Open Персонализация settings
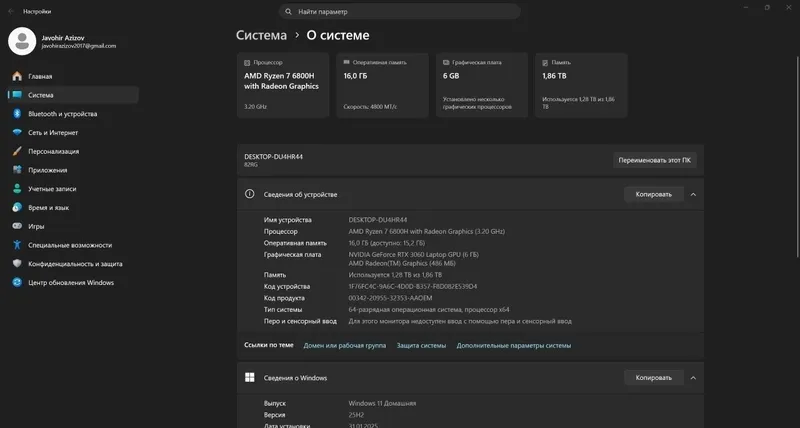800x428 pixels. click(73, 151)
